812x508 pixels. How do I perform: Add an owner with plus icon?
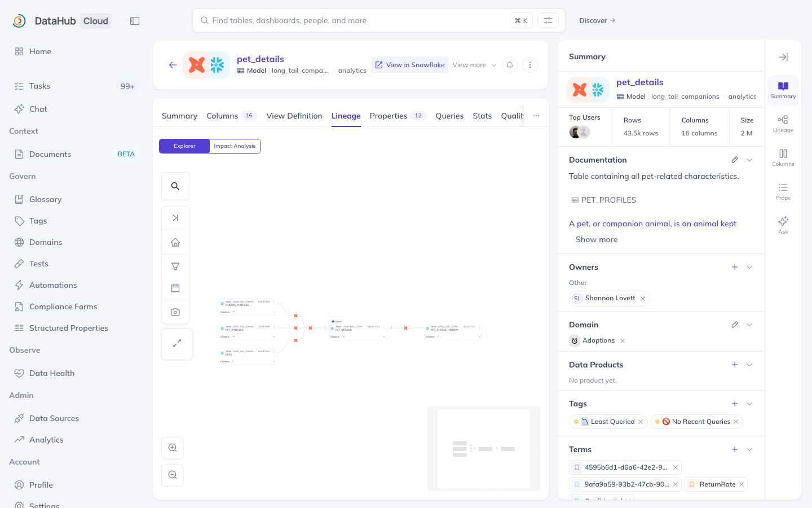pos(735,267)
